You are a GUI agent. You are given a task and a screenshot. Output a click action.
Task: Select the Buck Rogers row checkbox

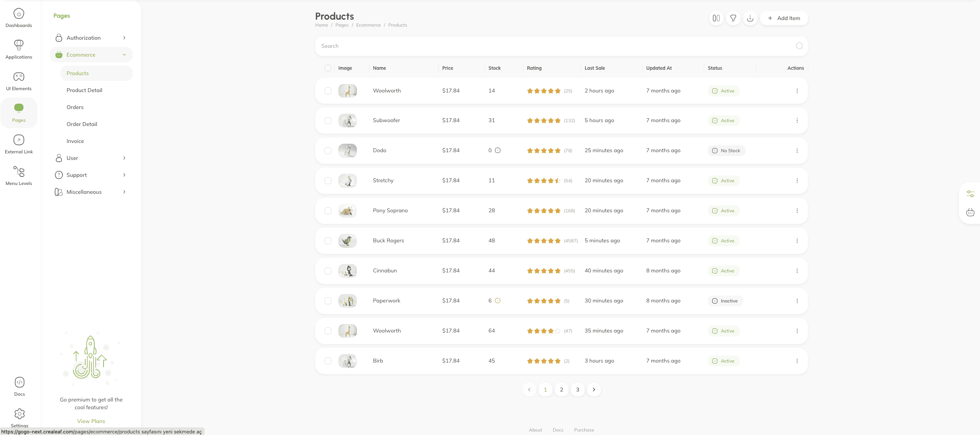point(328,241)
